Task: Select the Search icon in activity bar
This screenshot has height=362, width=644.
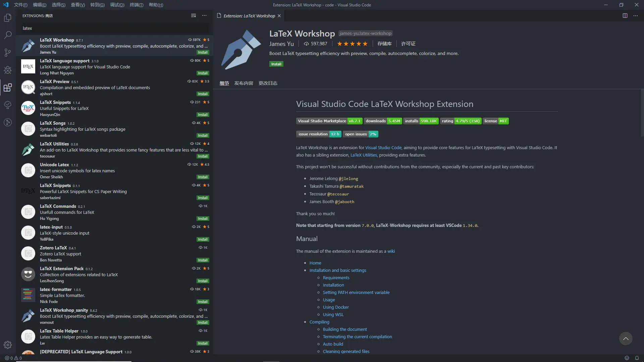Action: pyautogui.click(x=7, y=35)
